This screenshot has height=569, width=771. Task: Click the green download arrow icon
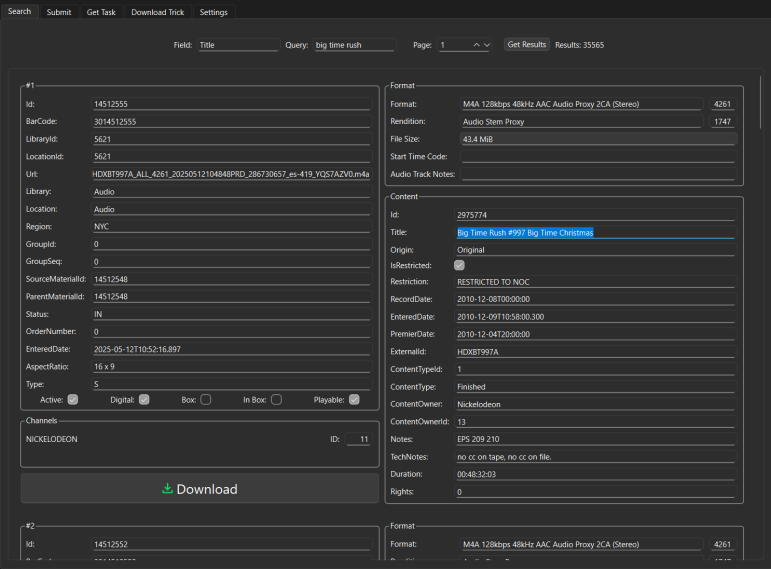pos(167,488)
